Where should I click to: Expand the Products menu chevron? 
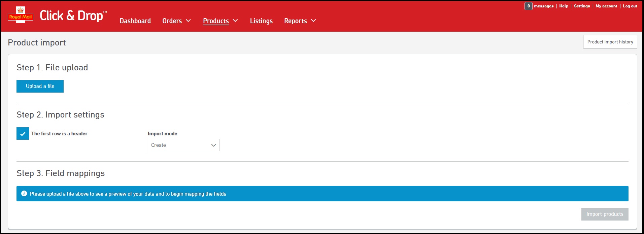[235, 21]
